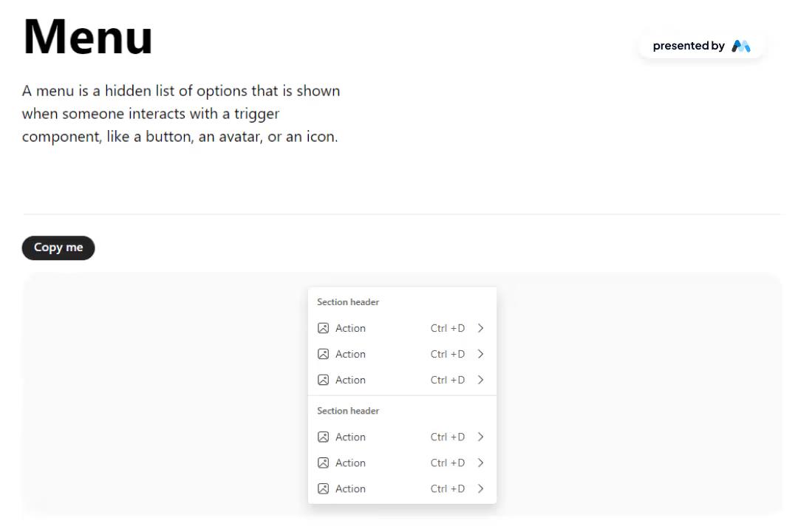Click the image icon on the first Action row
798x532 pixels.
[x=323, y=327]
